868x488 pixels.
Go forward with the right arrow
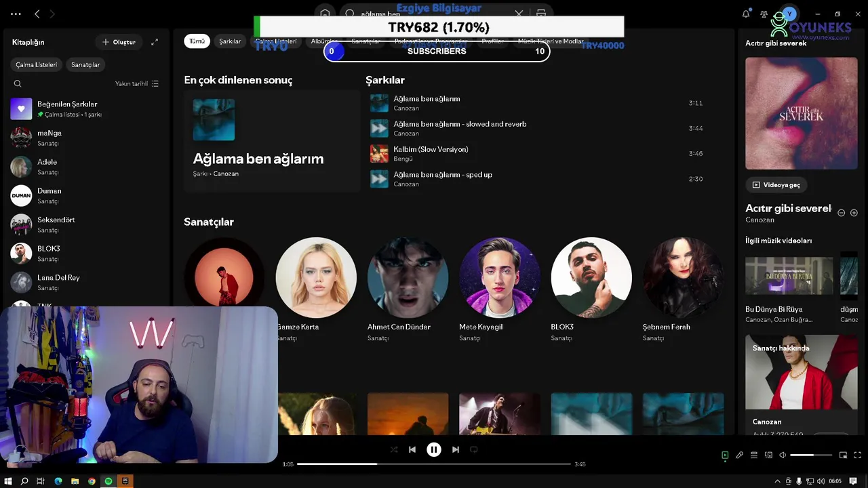tap(52, 14)
